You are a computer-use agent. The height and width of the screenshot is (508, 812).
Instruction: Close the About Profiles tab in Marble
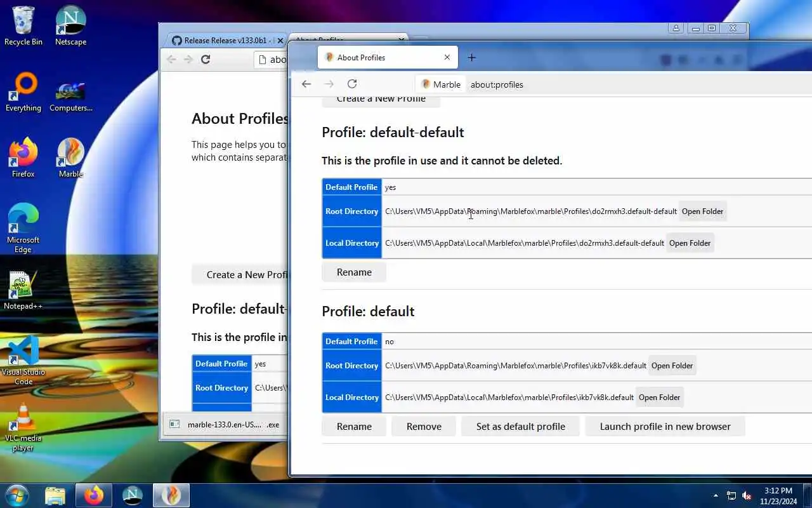pyautogui.click(x=447, y=57)
